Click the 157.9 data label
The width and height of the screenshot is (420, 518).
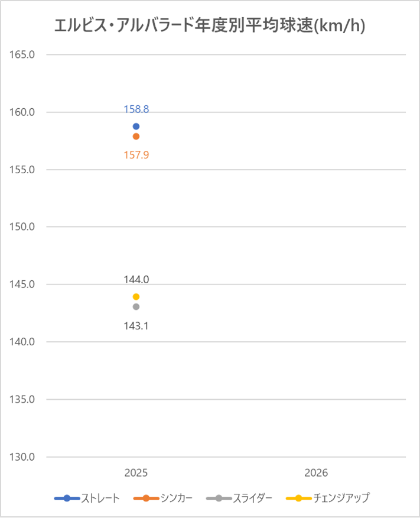136,156
